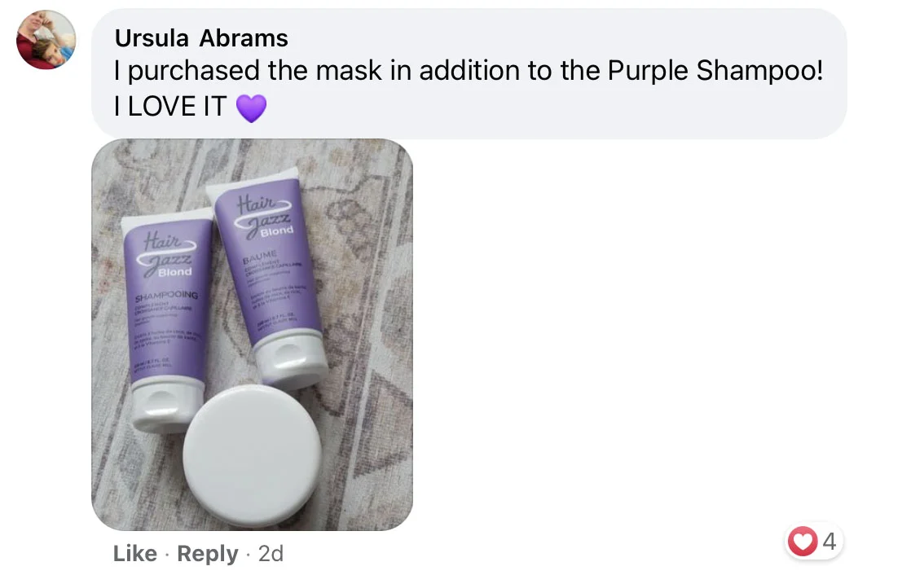Click the Blond label on shampoo tube
This screenshot has height=575, width=924.
pyautogui.click(x=175, y=271)
